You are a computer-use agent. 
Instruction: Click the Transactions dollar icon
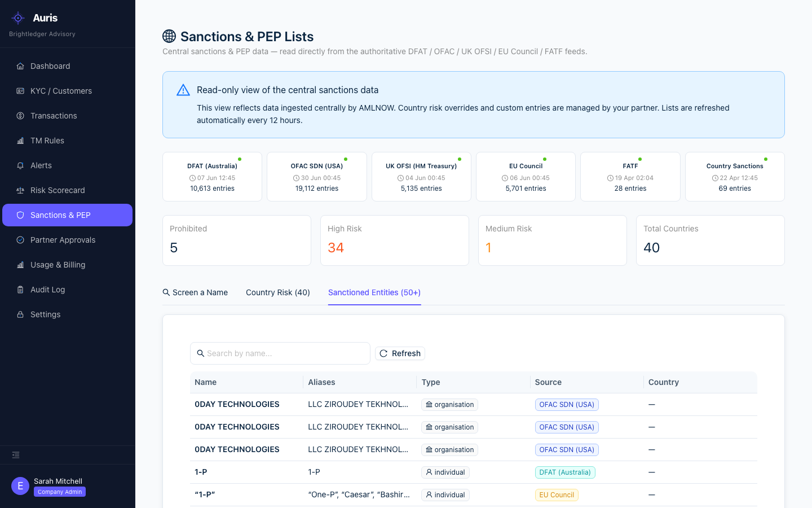20,116
